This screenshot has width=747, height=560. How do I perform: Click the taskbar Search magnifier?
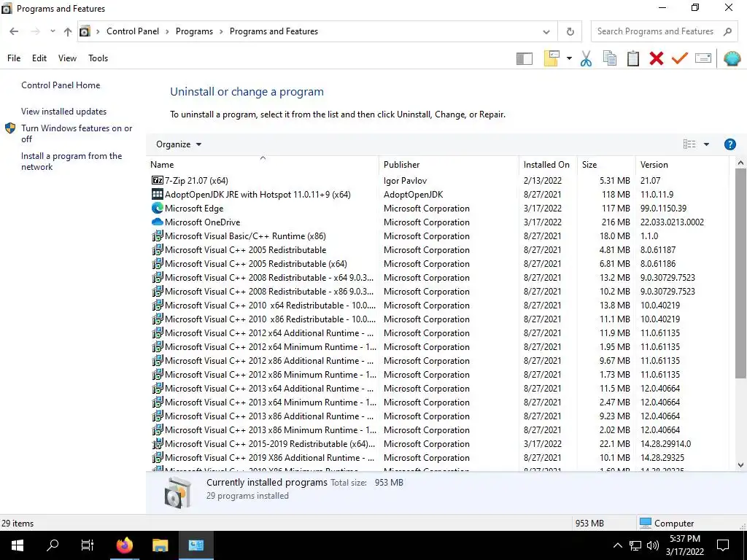(x=52, y=545)
